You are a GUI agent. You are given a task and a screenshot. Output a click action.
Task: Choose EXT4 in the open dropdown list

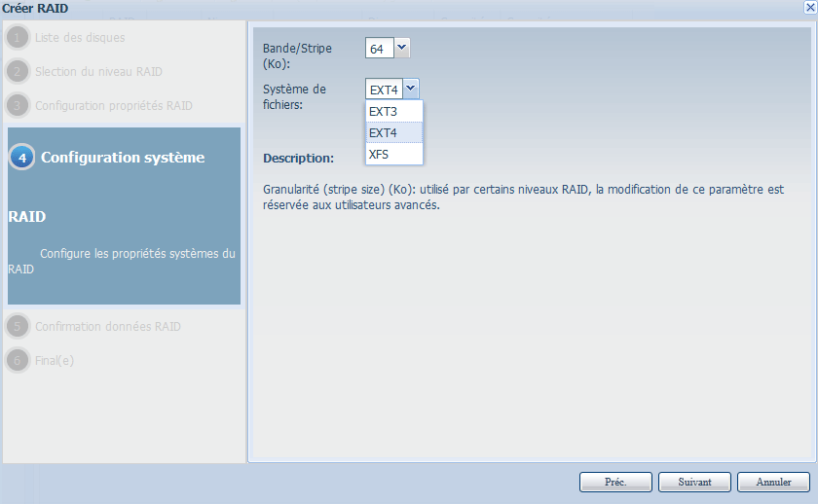pyautogui.click(x=394, y=133)
